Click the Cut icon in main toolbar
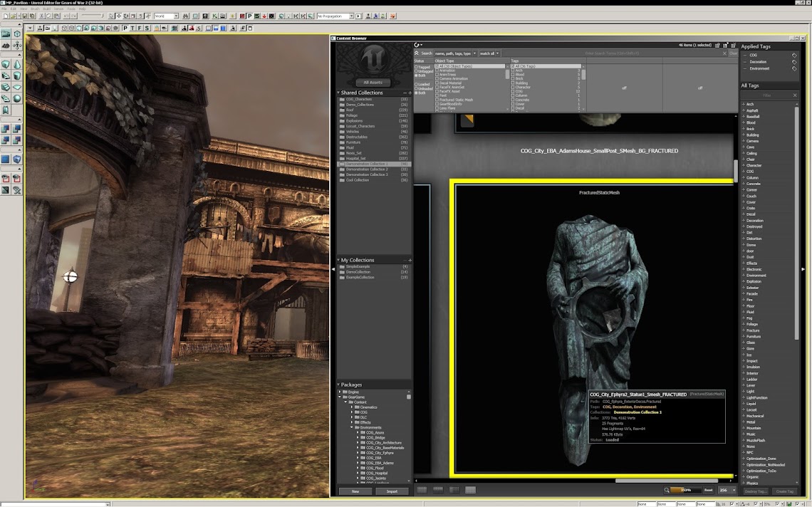 [41, 16]
